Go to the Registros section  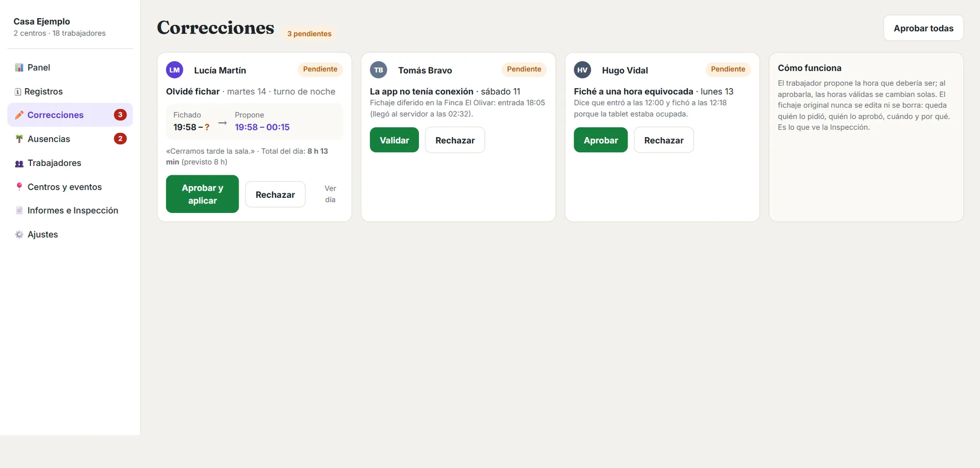coord(70,91)
